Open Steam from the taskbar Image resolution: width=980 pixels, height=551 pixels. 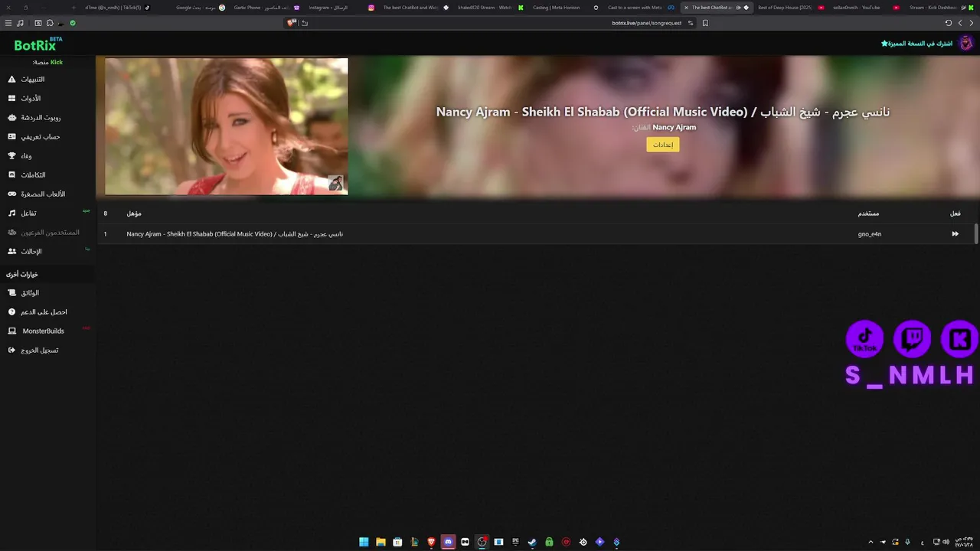pyautogui.click(x=532, y=542)
